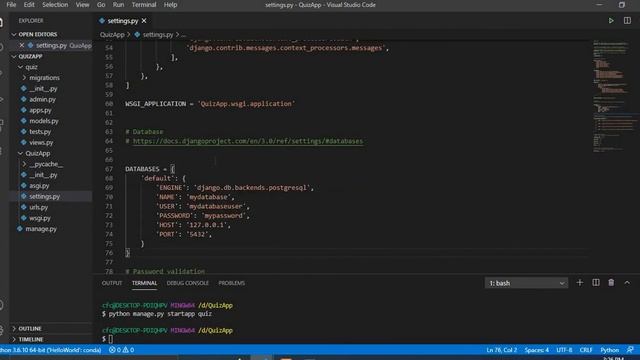This screenshot has height=360, width=640.
Task: Open the File menu
Action: 11,5
